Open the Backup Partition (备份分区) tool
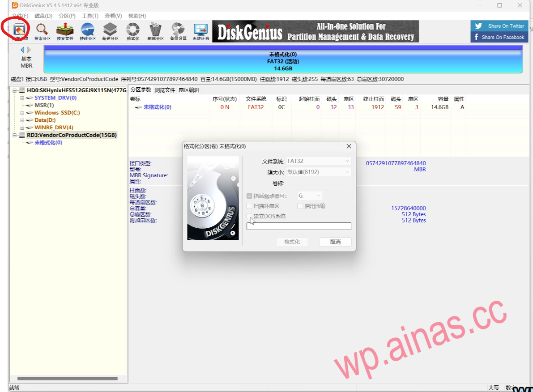 coord(178,32)
